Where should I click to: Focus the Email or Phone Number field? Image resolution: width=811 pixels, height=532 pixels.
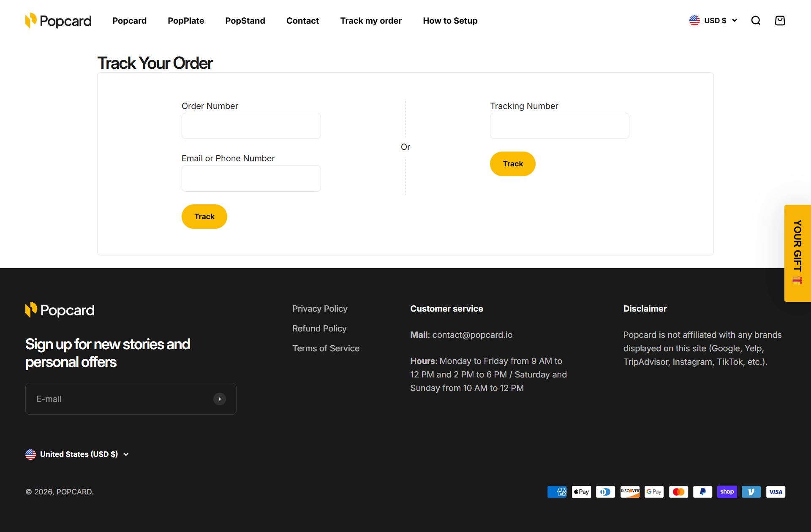pos(251,178)
